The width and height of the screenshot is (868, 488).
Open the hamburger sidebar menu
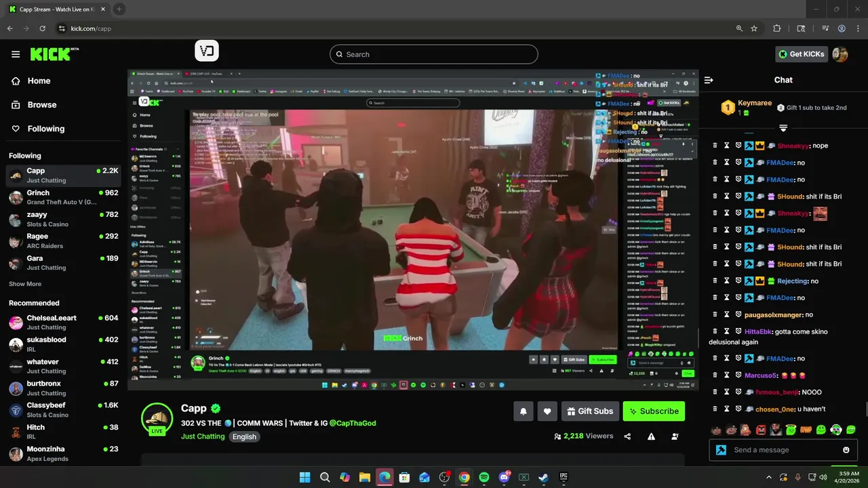(x=16, y=54)
